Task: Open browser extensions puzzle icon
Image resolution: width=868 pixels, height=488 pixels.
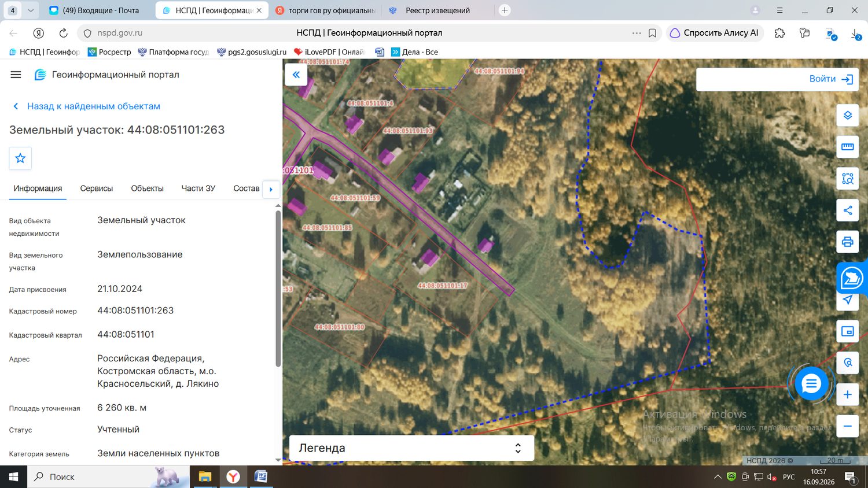Action: coord(780,33)
